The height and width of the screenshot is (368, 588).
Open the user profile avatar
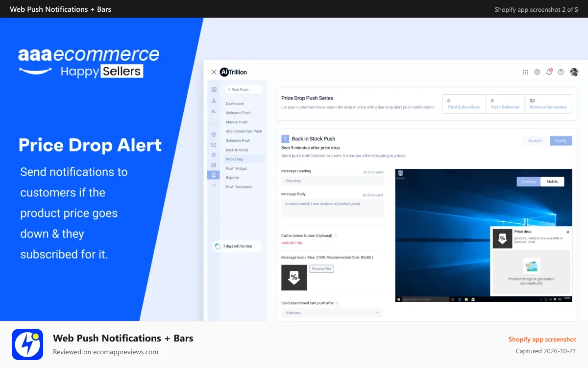point(574,72)
